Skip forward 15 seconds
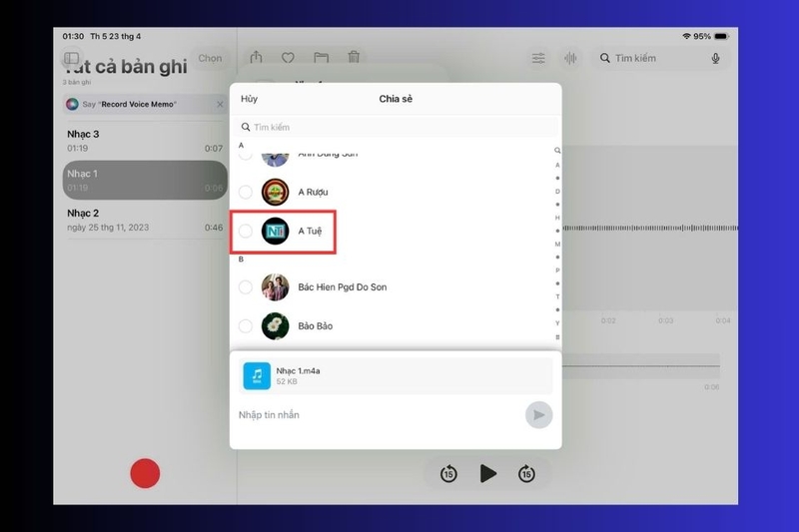The image size is (799, 532). coord(526,474)
